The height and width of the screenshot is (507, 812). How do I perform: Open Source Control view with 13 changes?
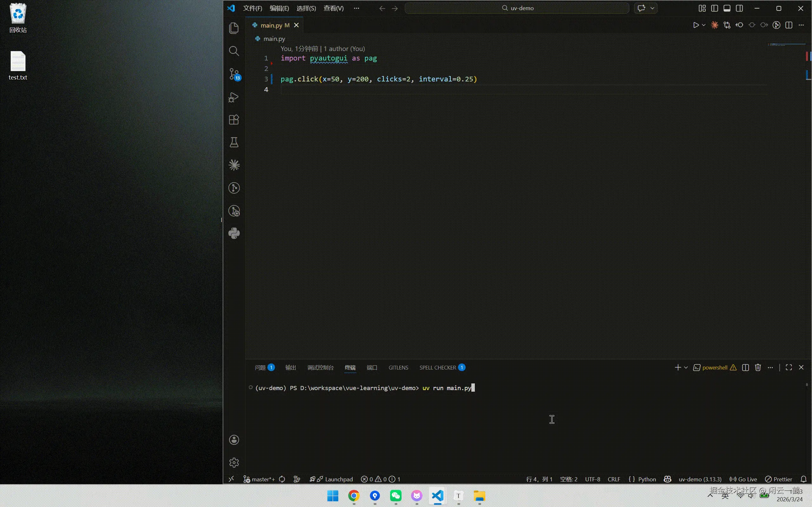(x=234, y=74)
